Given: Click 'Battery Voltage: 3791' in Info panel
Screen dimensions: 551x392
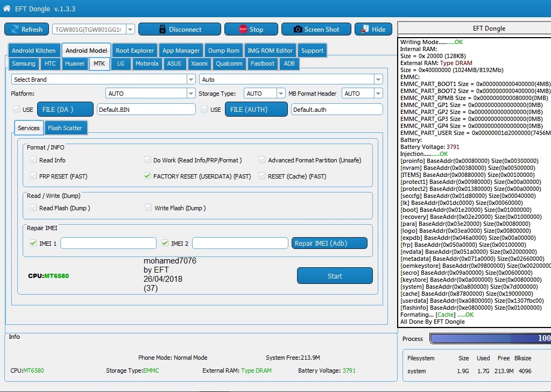Looking at the screenshot, I should click(327, 370).
